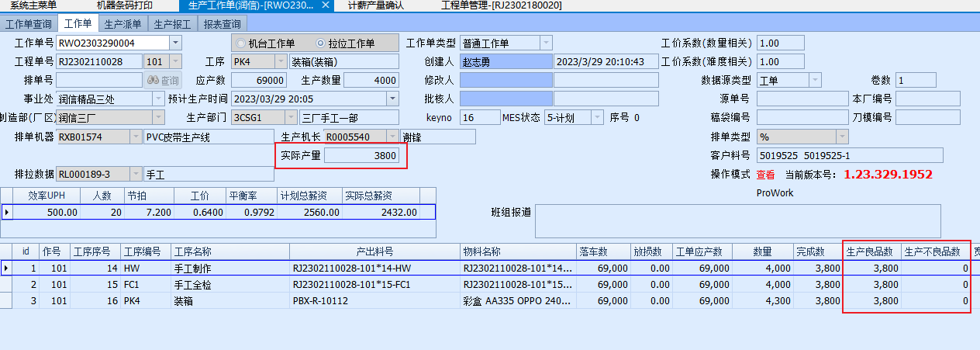The image size is (980, 350).
Task: Click the keyno field showing 16
Action: point(480,117)
